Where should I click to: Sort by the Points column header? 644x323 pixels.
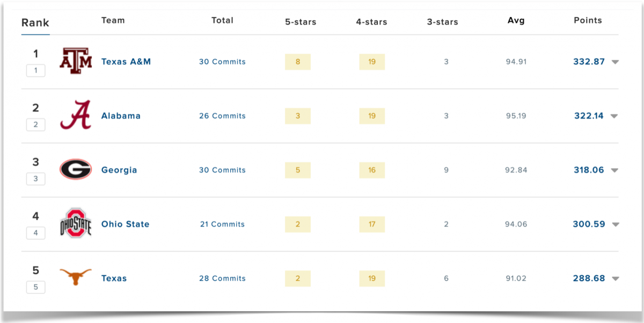click(x=588, y=20)
